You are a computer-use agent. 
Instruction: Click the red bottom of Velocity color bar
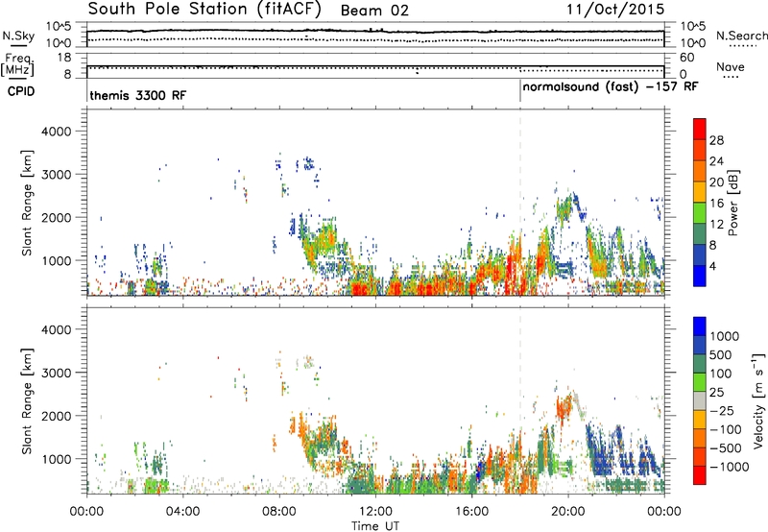point(700,475)
